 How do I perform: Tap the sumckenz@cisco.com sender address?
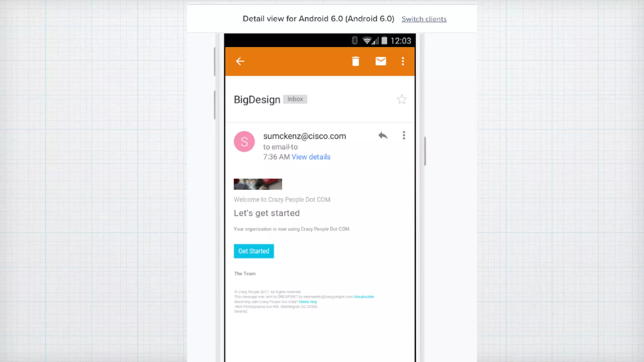tap(304, 136)
